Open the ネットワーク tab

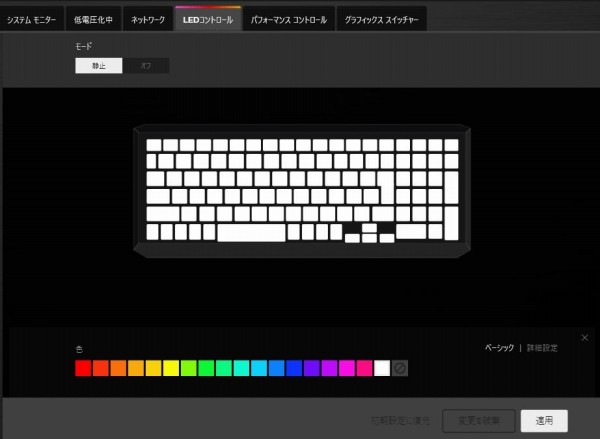click(148, 19)
